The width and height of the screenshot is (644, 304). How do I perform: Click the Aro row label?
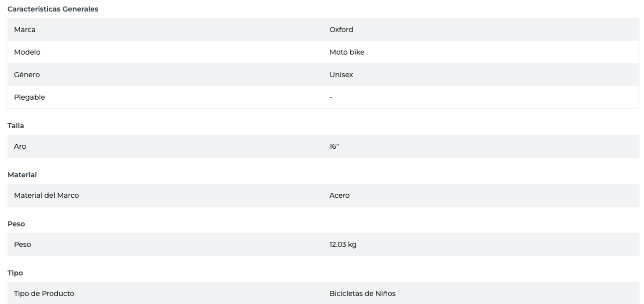click(20, 146)
